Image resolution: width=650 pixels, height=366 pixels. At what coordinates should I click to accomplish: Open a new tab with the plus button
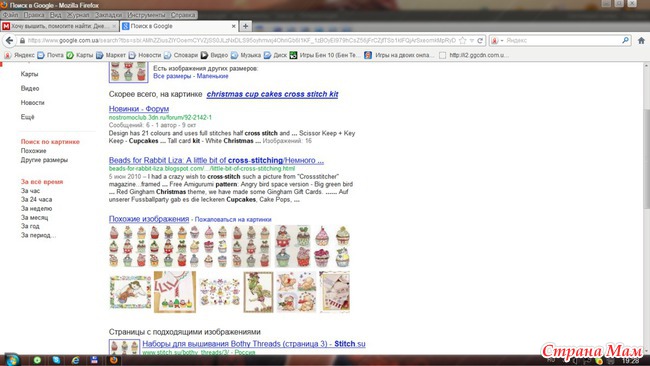[x=245, y=26]
